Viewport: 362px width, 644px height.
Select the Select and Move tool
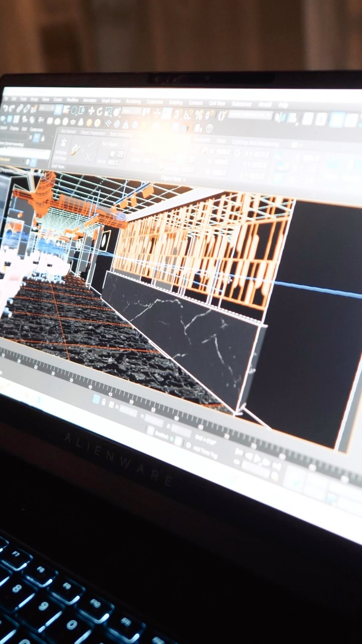tap(91, 111)
